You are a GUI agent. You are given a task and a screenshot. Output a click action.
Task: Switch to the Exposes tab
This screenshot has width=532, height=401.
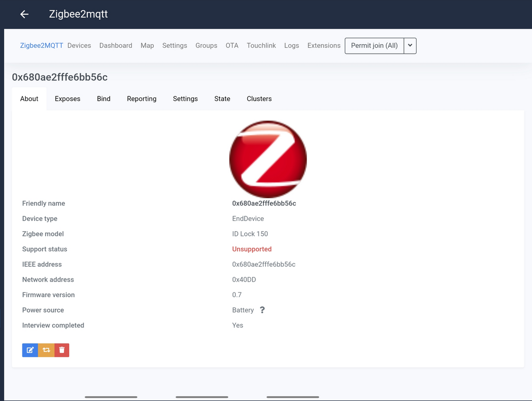click(x=68, y=99)
